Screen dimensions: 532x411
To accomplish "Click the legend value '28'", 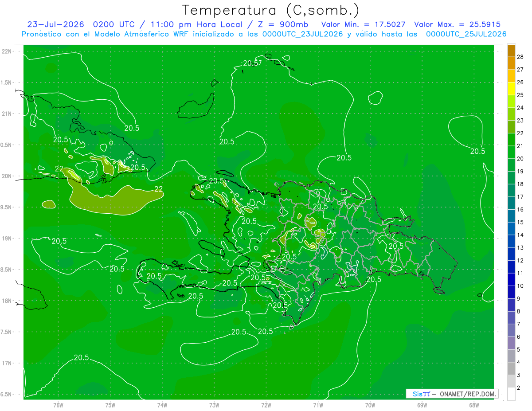I will point(520,57).
